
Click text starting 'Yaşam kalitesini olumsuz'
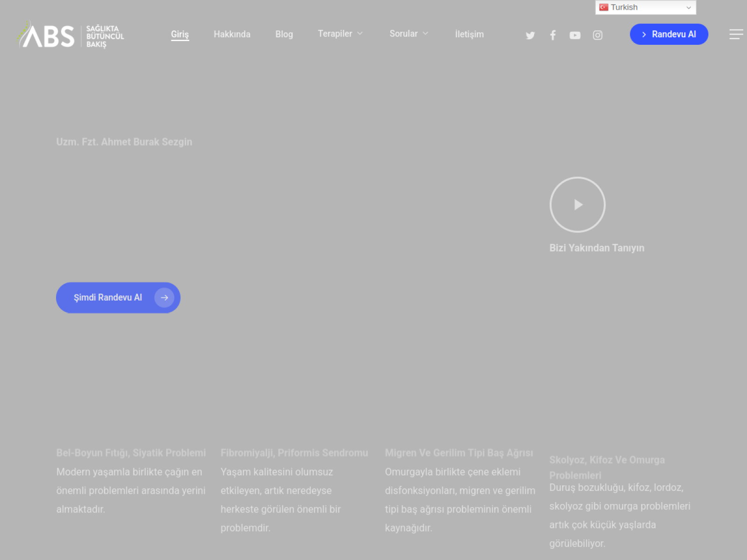tap(281, 500)
